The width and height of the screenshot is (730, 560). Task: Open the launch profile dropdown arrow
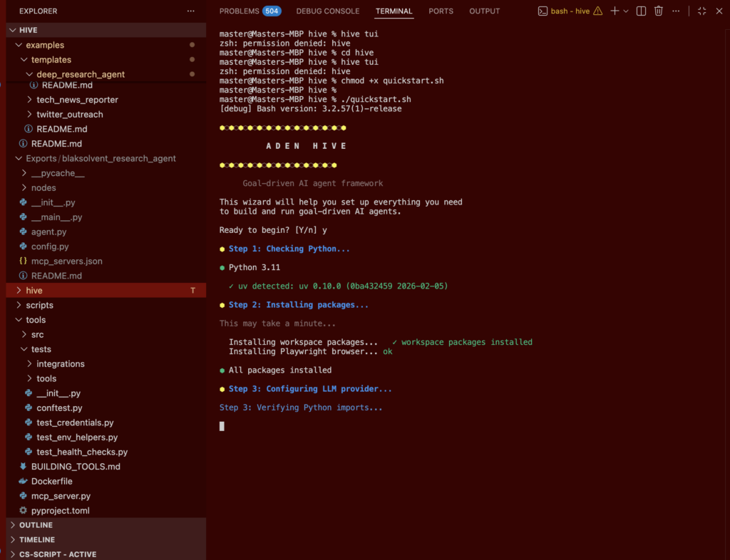(x=626, y=11)
